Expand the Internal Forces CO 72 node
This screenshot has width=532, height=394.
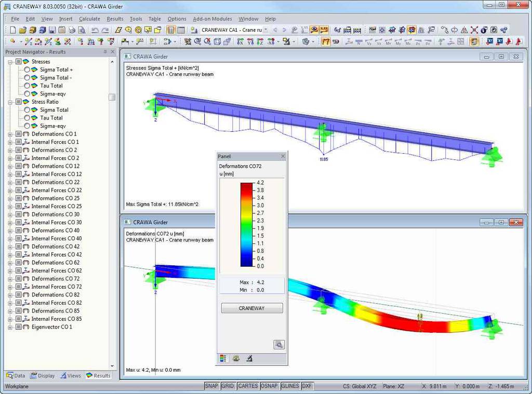pos(10,287)
